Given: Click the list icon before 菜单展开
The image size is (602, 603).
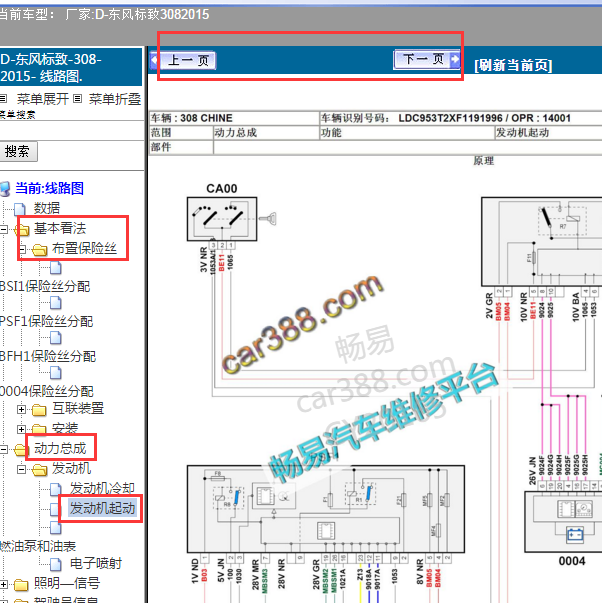Looking at the screenshot, I should click(3, 99).
